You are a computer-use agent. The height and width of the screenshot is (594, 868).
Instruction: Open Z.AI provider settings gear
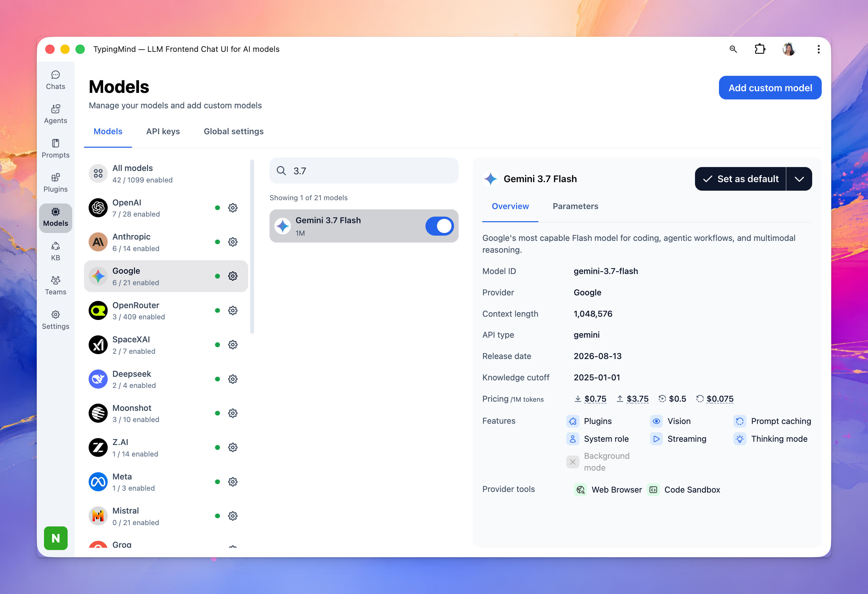[x=233, y=447]
